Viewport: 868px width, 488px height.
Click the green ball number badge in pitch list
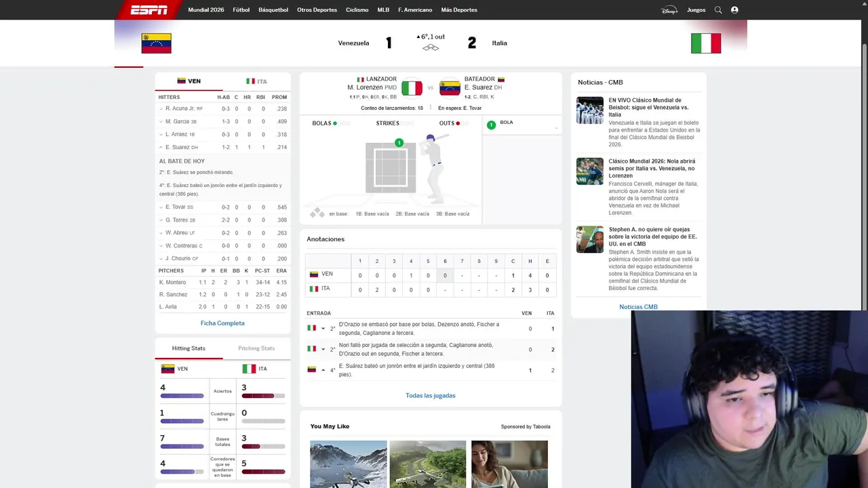click(x=491, y=125)
